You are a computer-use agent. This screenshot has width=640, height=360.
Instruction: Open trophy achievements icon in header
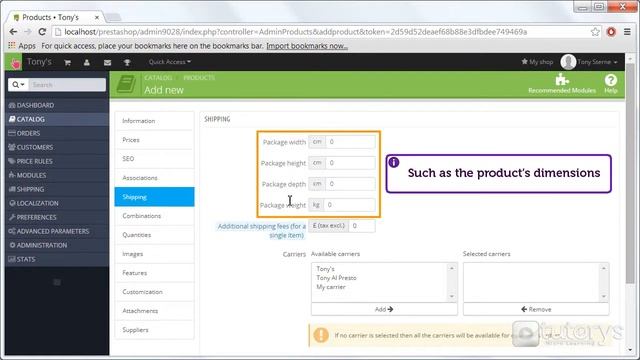[x=127, y=62]
